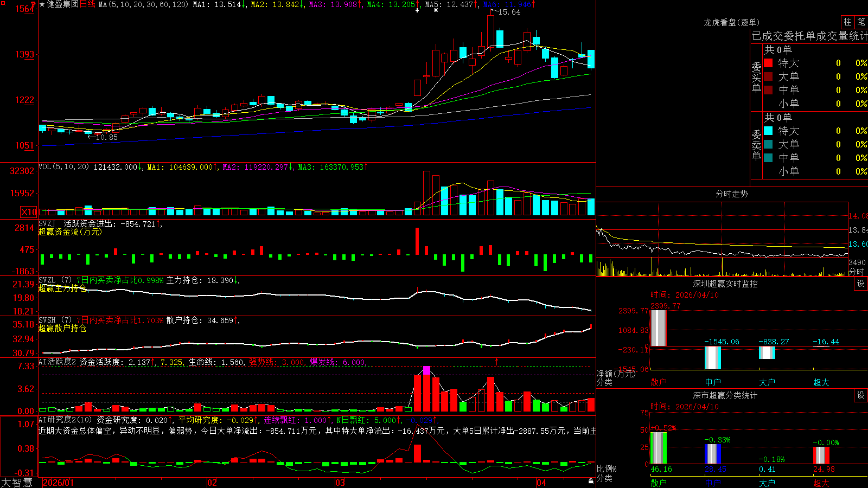Click the 超赢散户持仓 yellow label
Viewport: 868px width, 488px height.
coord(62,328)
